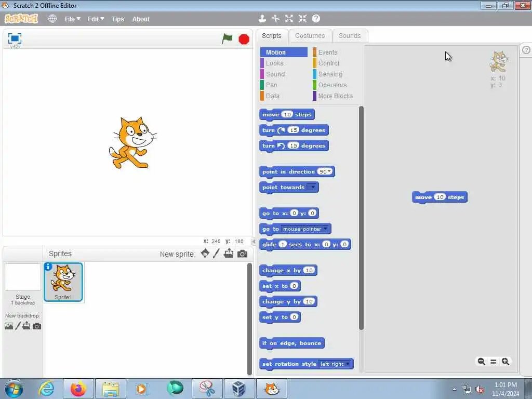The image size is (532, 399).
Task: Collapse the stage with small arrow
Action: [x=254, y=241]
